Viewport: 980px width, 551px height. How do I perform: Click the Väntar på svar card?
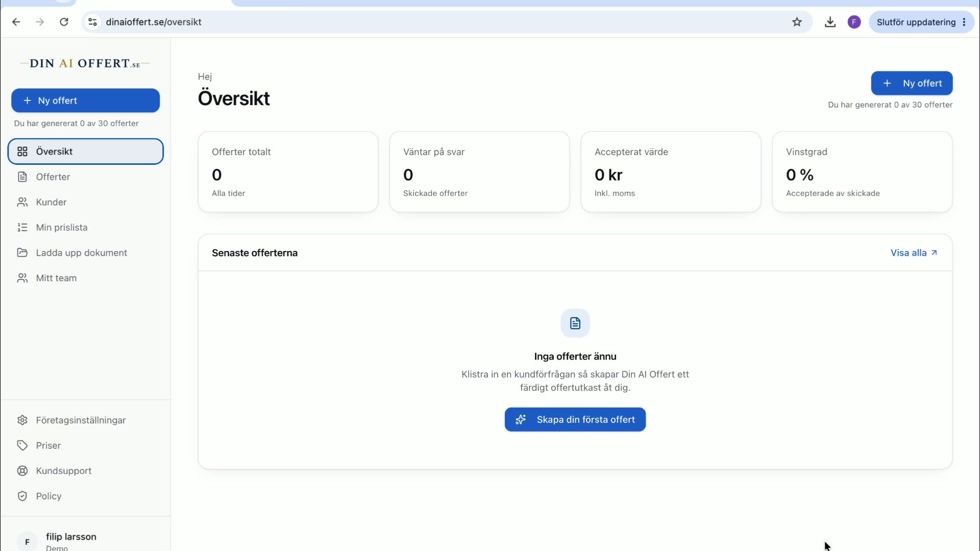[480, 172]
